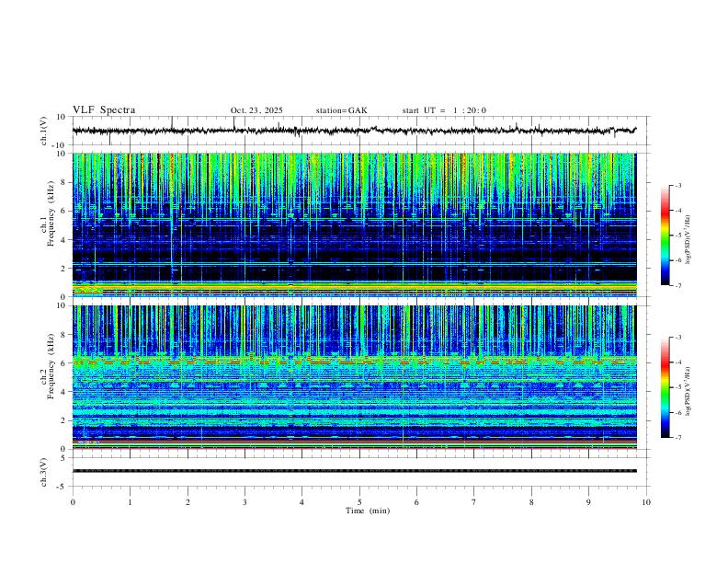Select the date "Oct. 23, 2025"
Image resolution: width=728 pixels, height=563 pixels.
pos(256,110)
